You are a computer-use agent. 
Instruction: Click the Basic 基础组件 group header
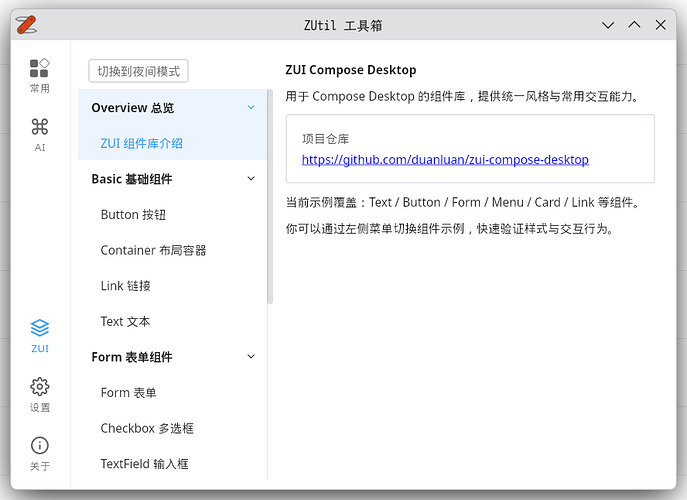pos(172,179)
